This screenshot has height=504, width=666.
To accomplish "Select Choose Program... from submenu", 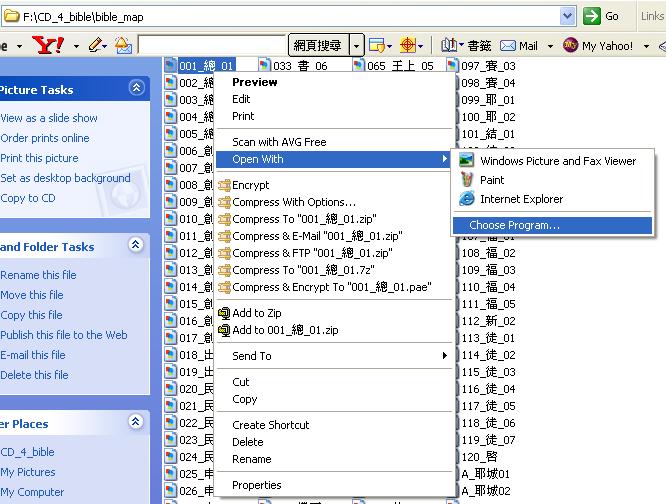I will click(514, 225).
